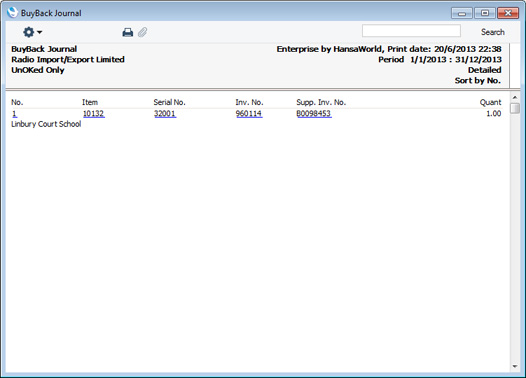Open supplier invoice B0098453 link
Image resolution: width=526 pixels, height=378 pixels.
314,114
